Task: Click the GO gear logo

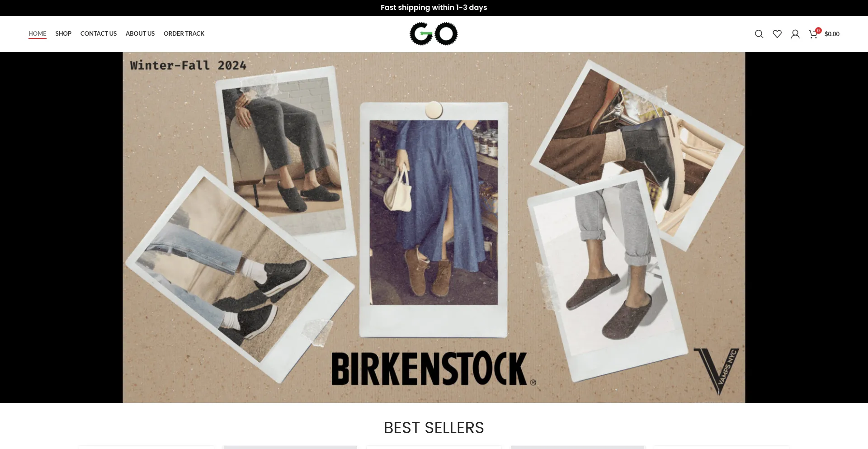Action: [434, 33]
